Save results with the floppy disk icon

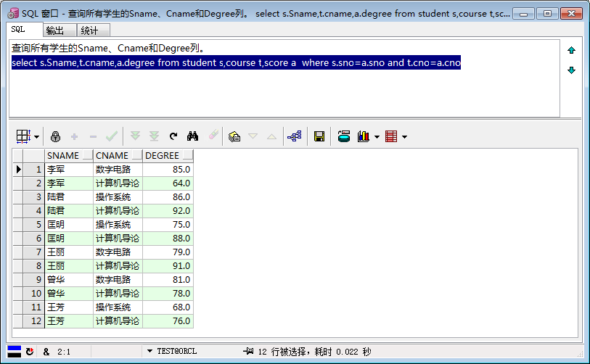[x=319, y=136]
